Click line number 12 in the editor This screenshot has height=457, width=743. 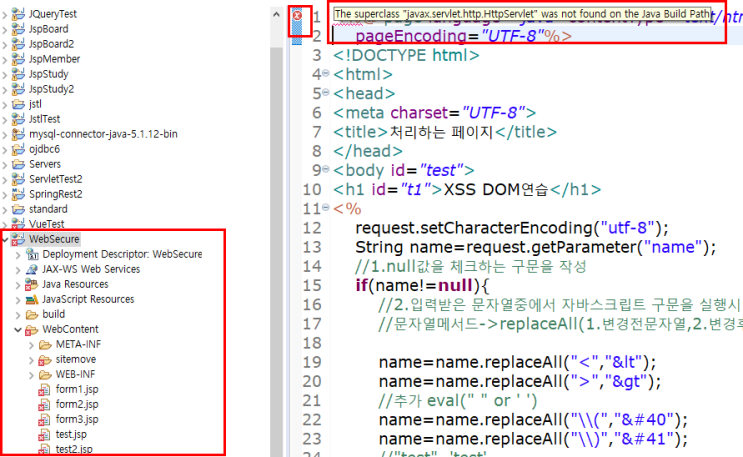pyautogui.click(x=312, y=228)
